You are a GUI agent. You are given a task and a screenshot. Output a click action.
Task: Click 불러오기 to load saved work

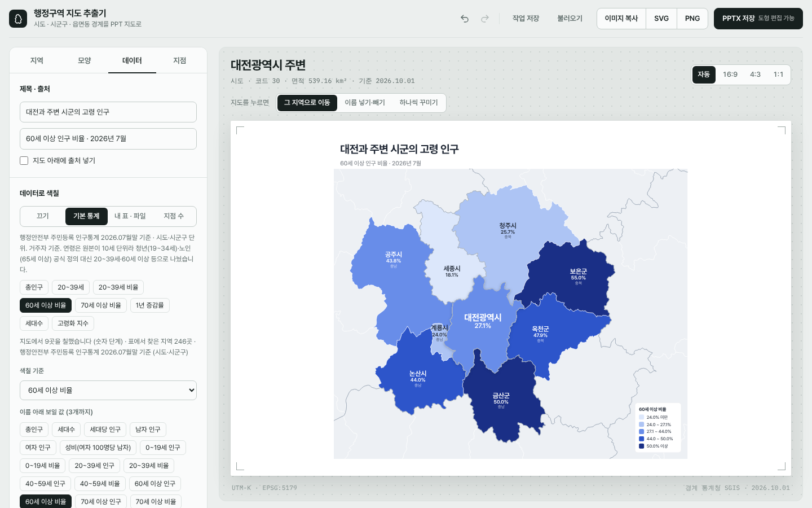570,19
